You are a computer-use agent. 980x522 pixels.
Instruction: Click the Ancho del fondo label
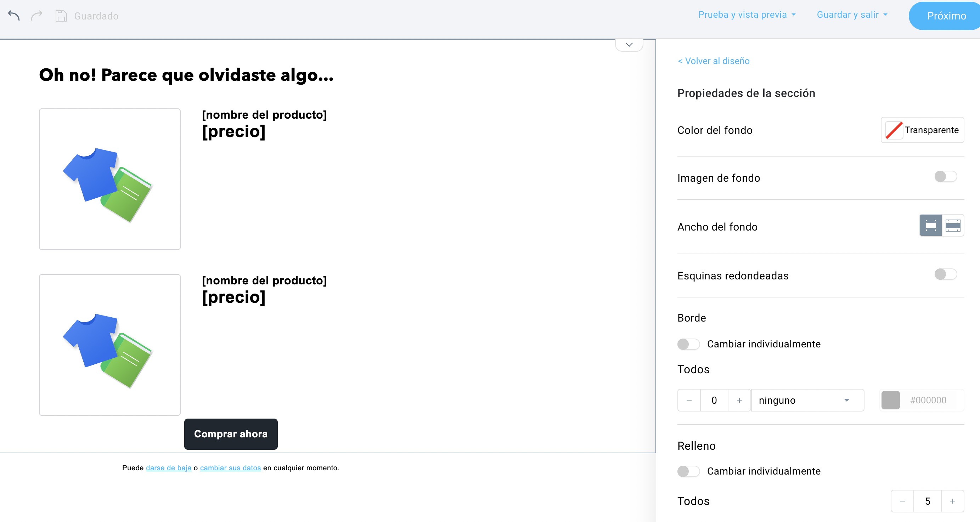(717, 227)
